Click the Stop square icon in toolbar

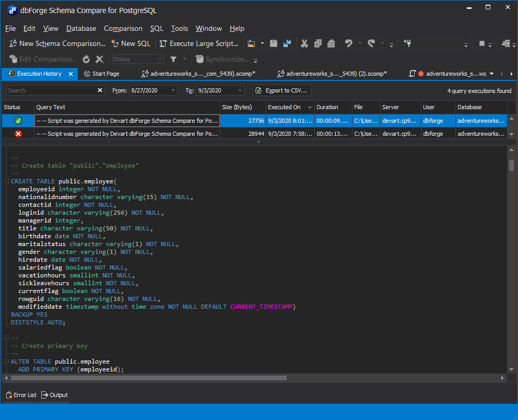(x=482, y=43)
